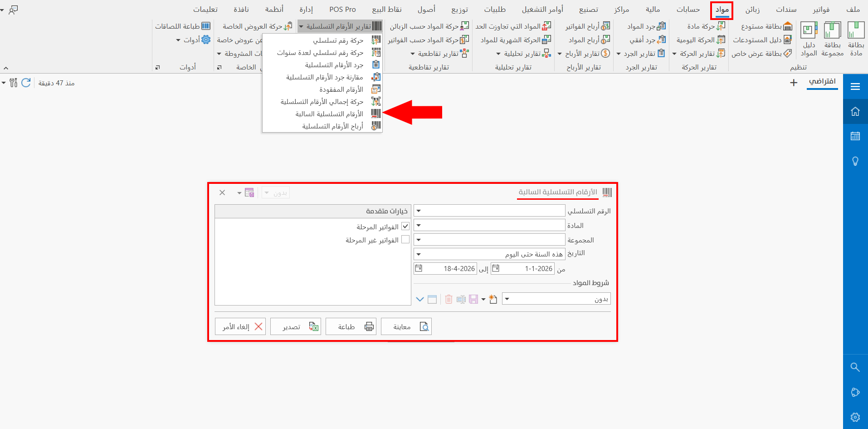Image resolution: width=868 pixels, height=429 pixels.
Task: Toggle the hamburger menu in sidebar
Action: click(855, 87)
